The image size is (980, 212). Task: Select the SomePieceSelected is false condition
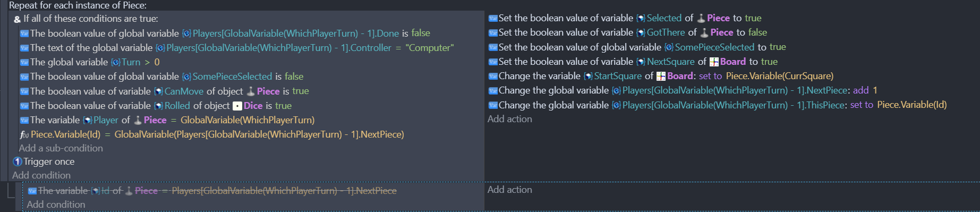click(x=161, y=77)
